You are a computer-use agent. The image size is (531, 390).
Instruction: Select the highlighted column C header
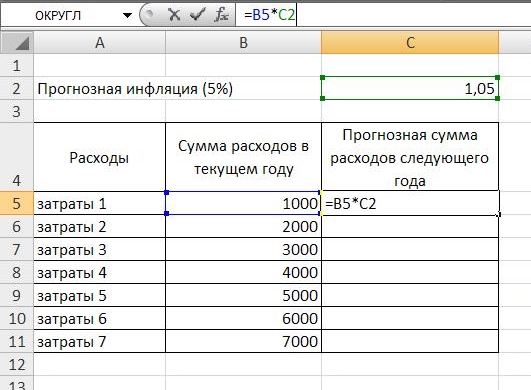[x=410, y=43]
